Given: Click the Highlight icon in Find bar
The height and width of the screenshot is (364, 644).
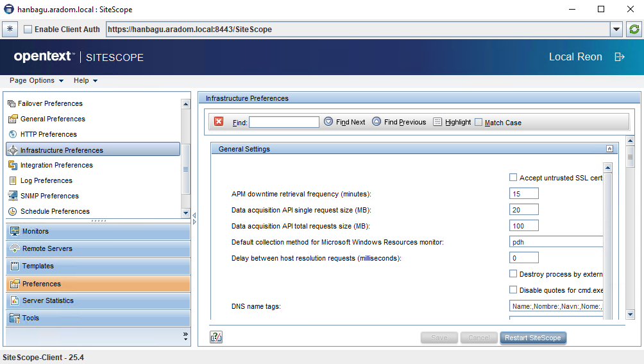Looking at the screenshot, I should click(x=437, y=122).
